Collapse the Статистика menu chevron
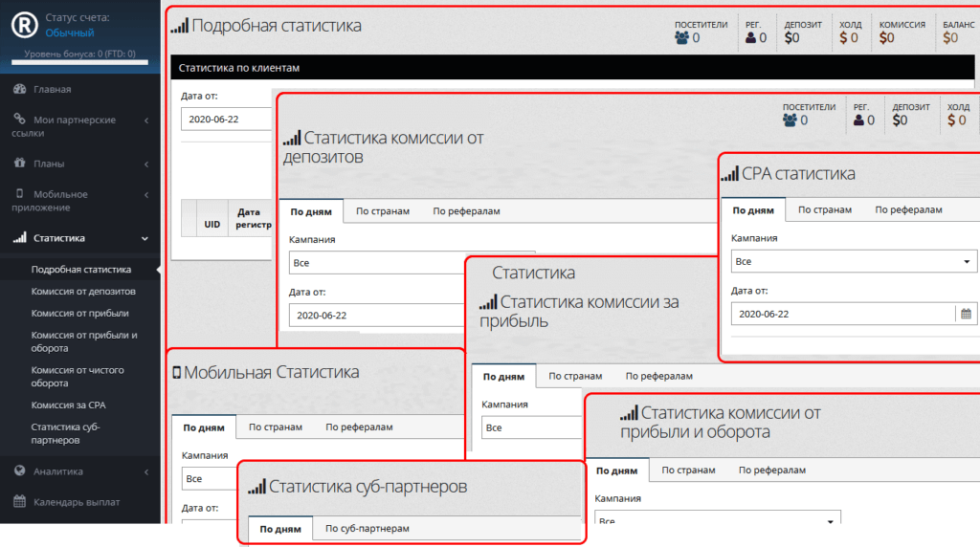This screenshot has width=980, height=547. click(x=145, y=238)
